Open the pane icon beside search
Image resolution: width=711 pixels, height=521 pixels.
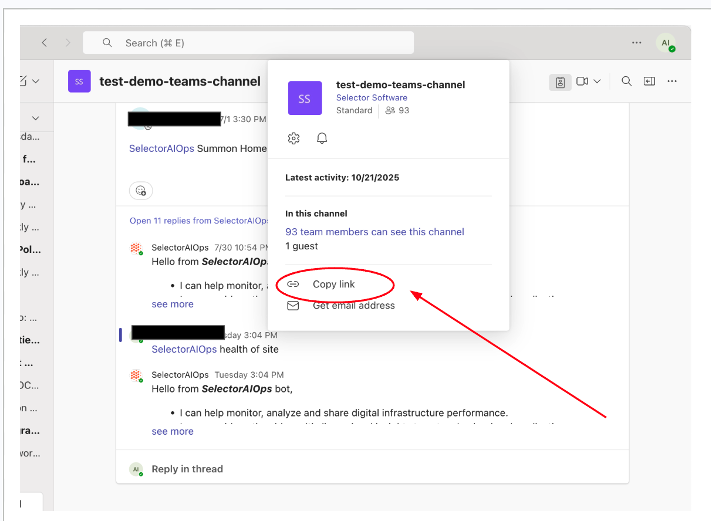point(649,81)
